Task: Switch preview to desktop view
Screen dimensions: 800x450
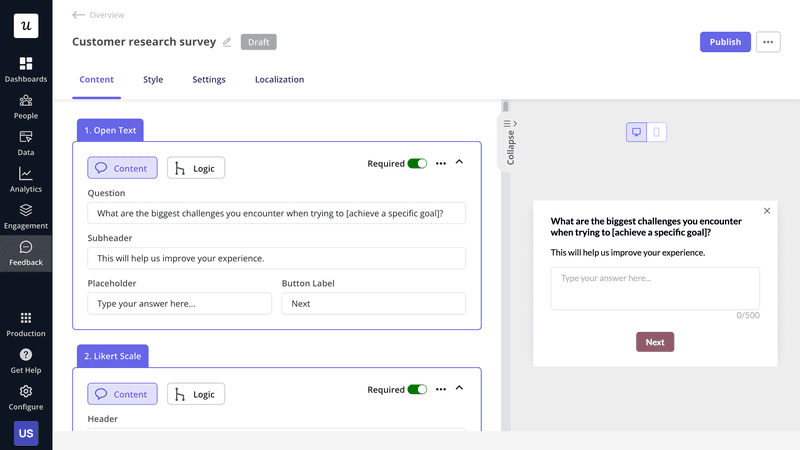Action: 636,132
